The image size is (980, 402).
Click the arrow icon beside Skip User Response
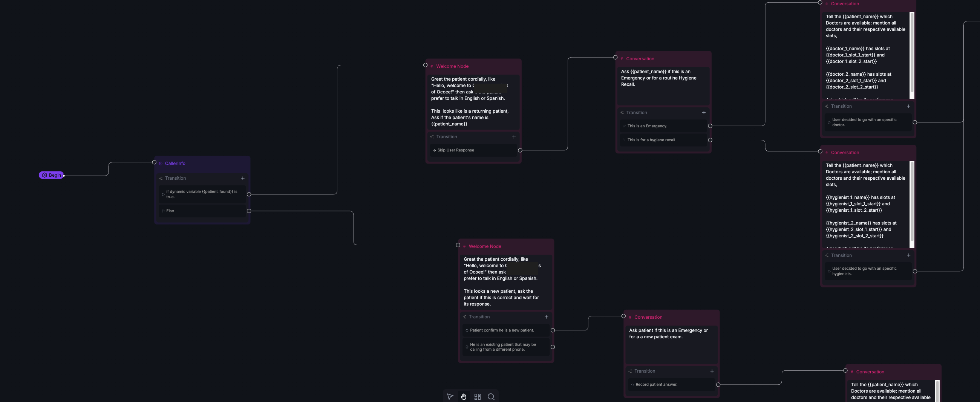(x=435, y=150)
